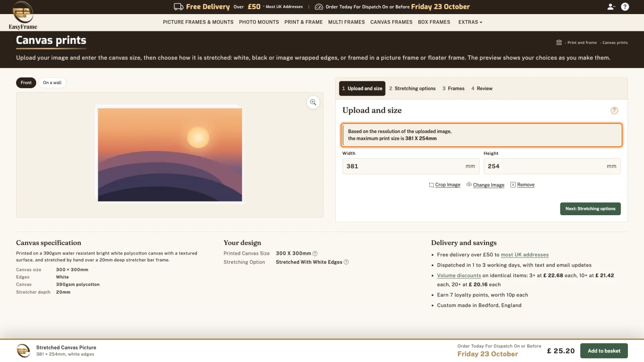Go to Frames step tab

point(453,88)
